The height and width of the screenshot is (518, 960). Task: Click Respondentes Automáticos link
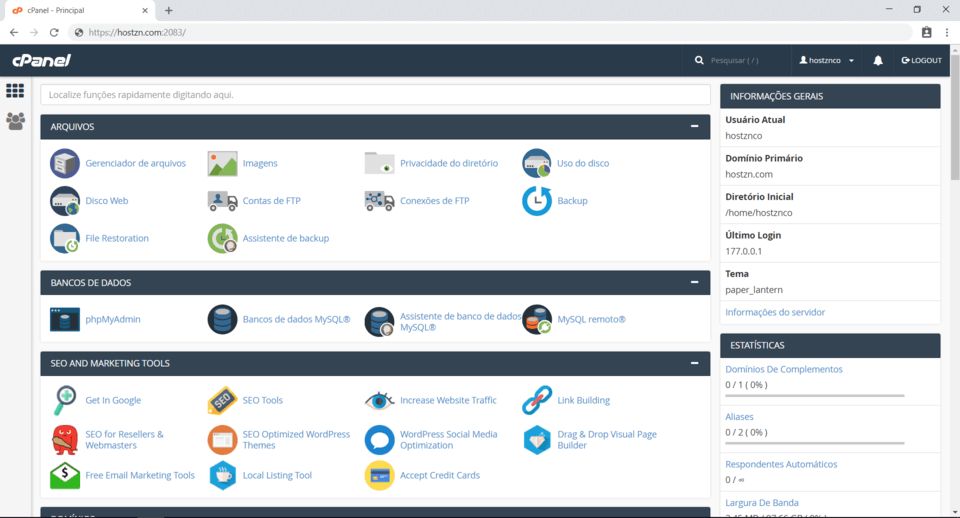781,464
